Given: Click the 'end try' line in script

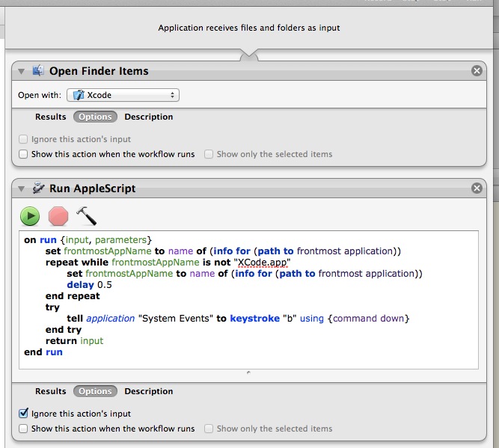Looking at the screenshot, I should [64, 330].
